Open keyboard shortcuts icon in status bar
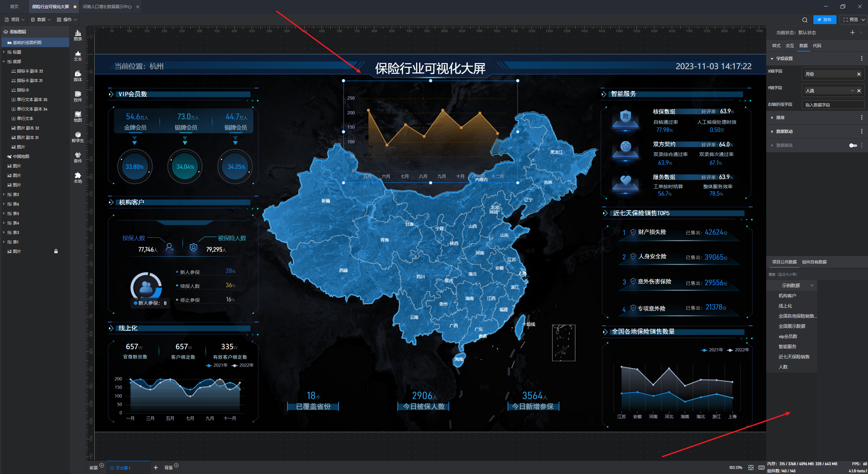This screenshot has height=474, width=868. (x=761, y=468)
